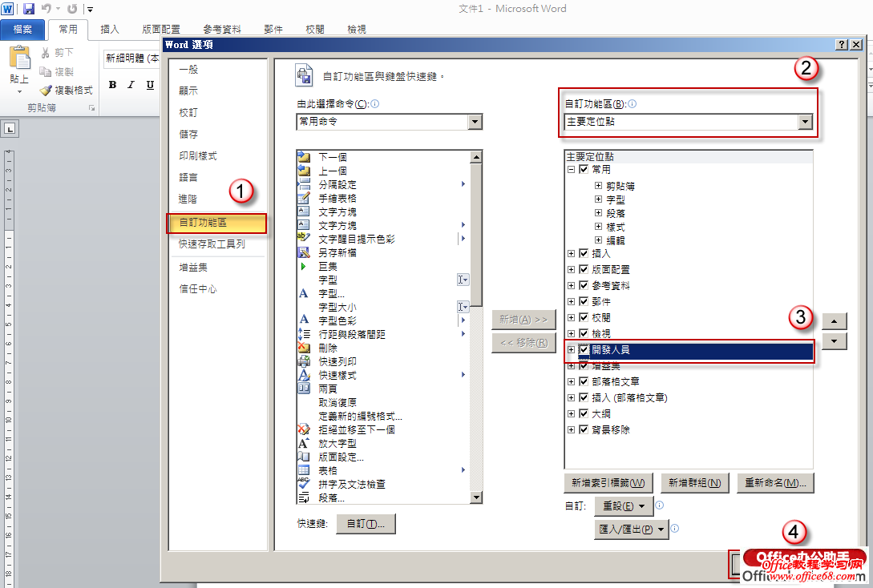Expand the 剪貼簿 group node
The image size is (873, 588).
pyautogui.click(x=598, y=186)
